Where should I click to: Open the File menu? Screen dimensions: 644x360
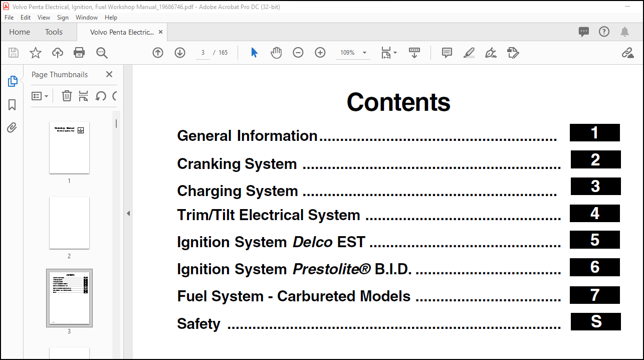[9, 17]
